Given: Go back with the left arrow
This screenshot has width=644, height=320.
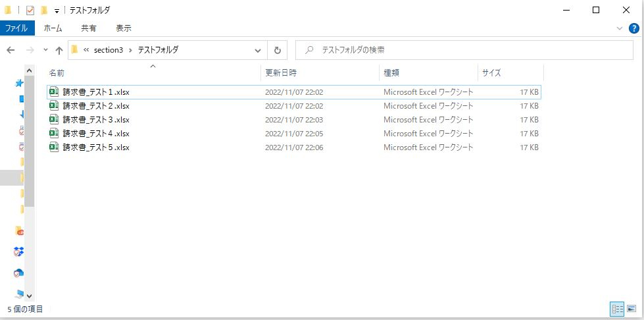Looking at the screenshot, I should click(11, 50).
